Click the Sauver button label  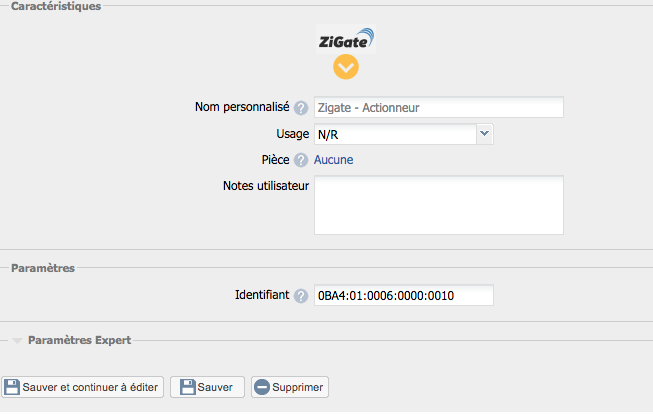(215, 388)
